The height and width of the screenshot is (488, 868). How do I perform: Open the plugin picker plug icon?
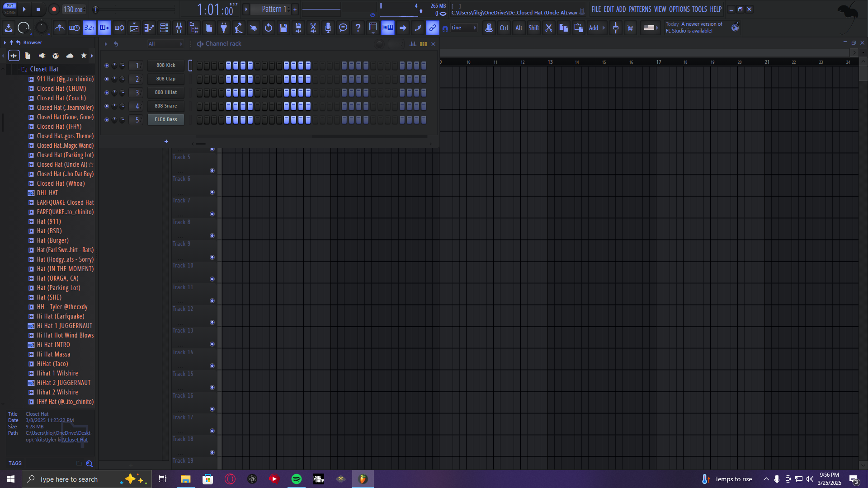(224, 28)
